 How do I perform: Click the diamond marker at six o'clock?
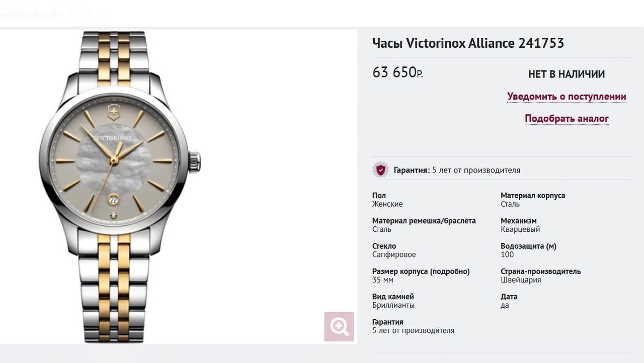(114, 215)
